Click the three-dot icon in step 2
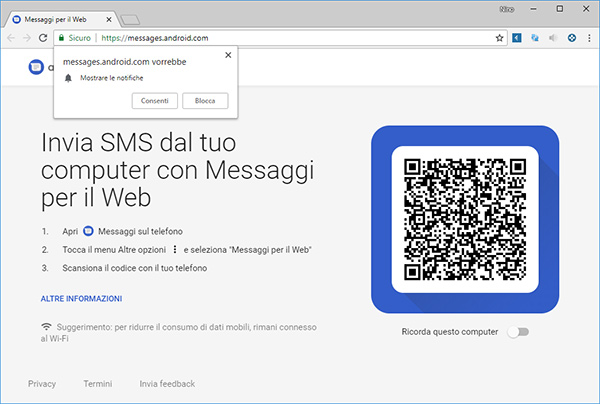The width and height of the screenshot is (600, 404). (x=175, y=249)
